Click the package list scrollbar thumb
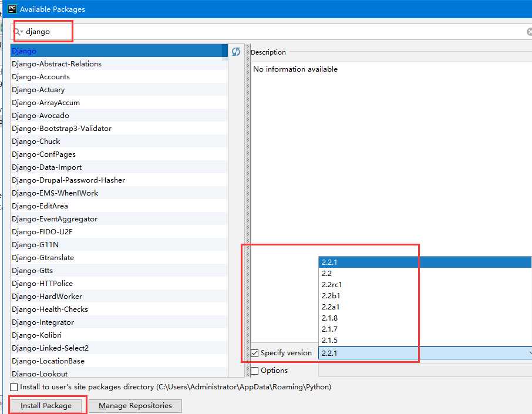The height and width of the screenshot is (414, 532). (x=225, y=52)
